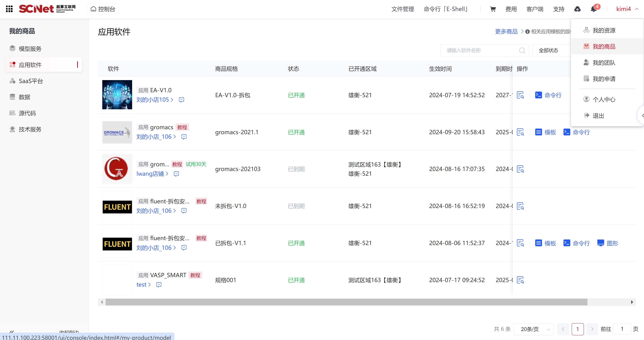Click the horizontal table scrollbar

tap(346, 302)
